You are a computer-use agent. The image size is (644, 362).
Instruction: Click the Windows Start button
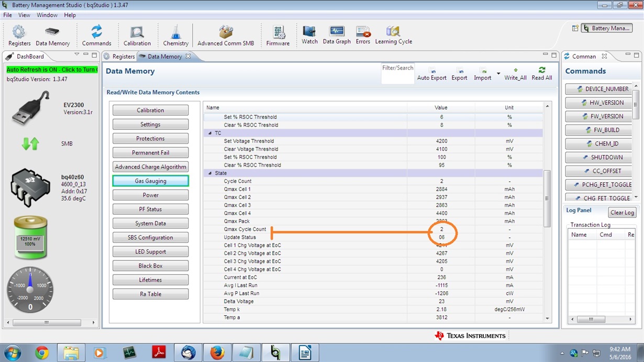[x=12, y=353]
